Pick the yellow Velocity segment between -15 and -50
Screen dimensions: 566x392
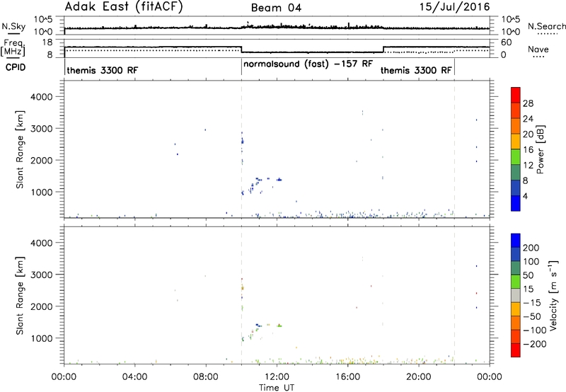(x=516, y=309)
